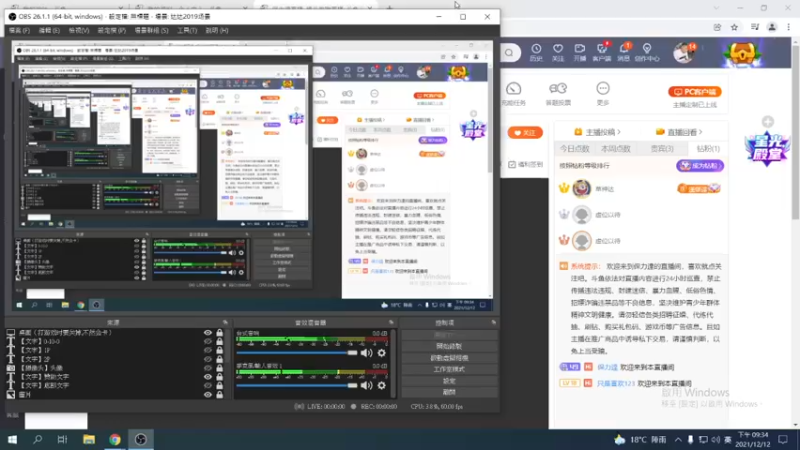Image resolution: width=800 pixels, height=450 pixels.
Task: Open 答题投票 quiz voting icon
Action: [x=558, y=94]
